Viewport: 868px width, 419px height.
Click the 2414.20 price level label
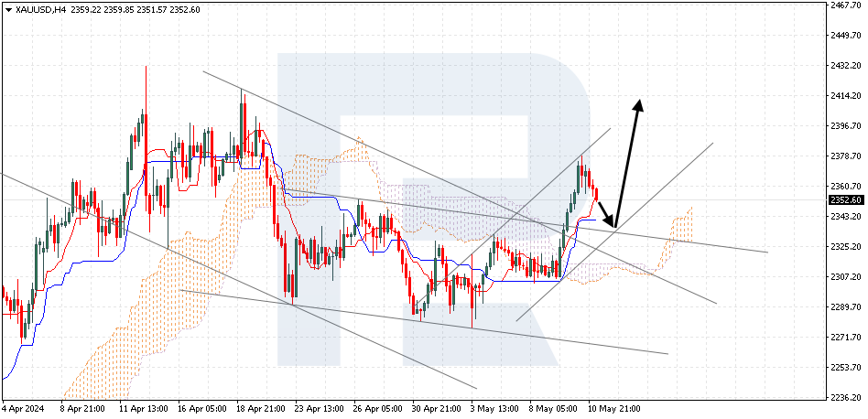click(x=843, y=96)
